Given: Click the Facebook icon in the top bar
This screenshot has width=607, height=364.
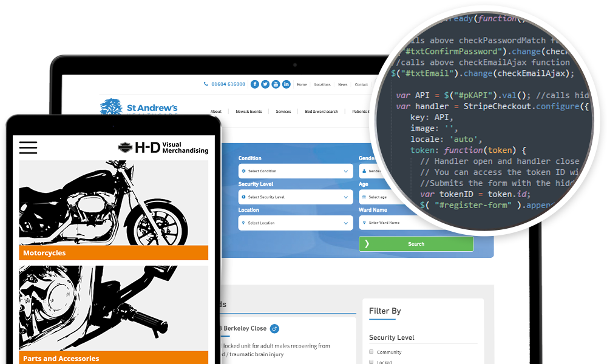Looking at the screenshot, I should coord(255,84).
